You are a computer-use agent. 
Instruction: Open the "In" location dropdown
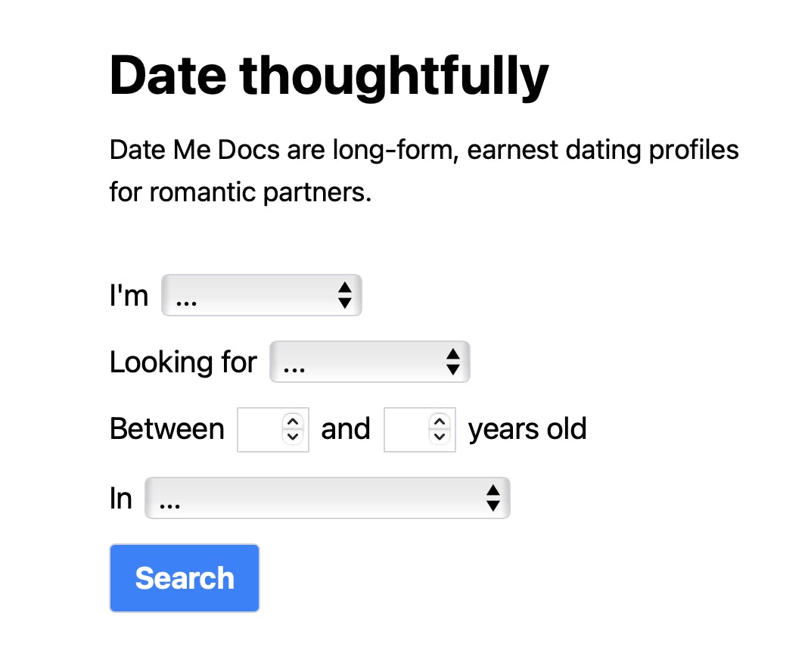point(327,498)
